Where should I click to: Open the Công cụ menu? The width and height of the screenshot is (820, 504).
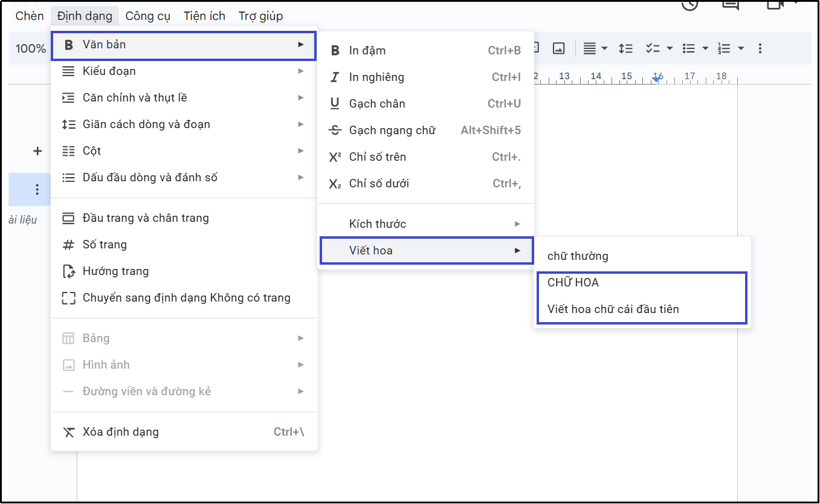click(147, 16)
